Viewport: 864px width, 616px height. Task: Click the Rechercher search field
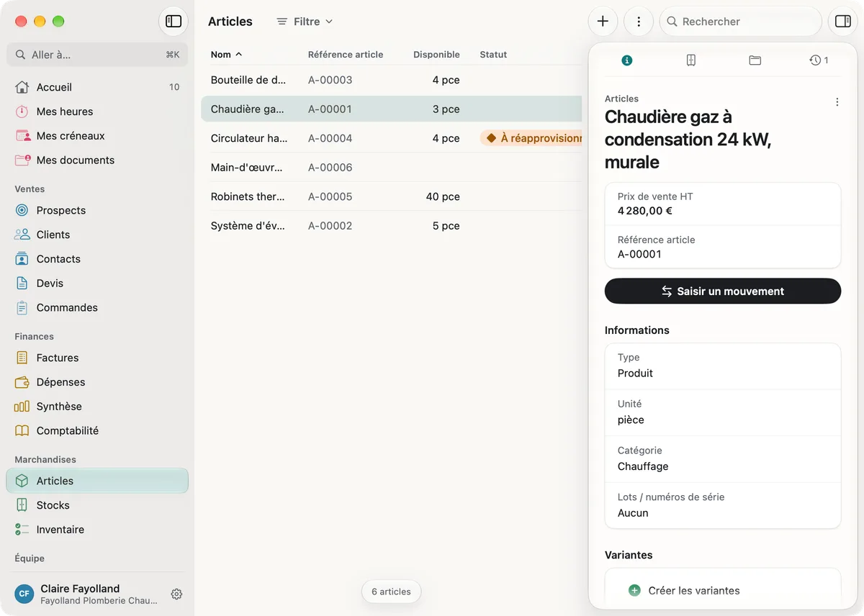pyautogui.click(x=741, y=22)
